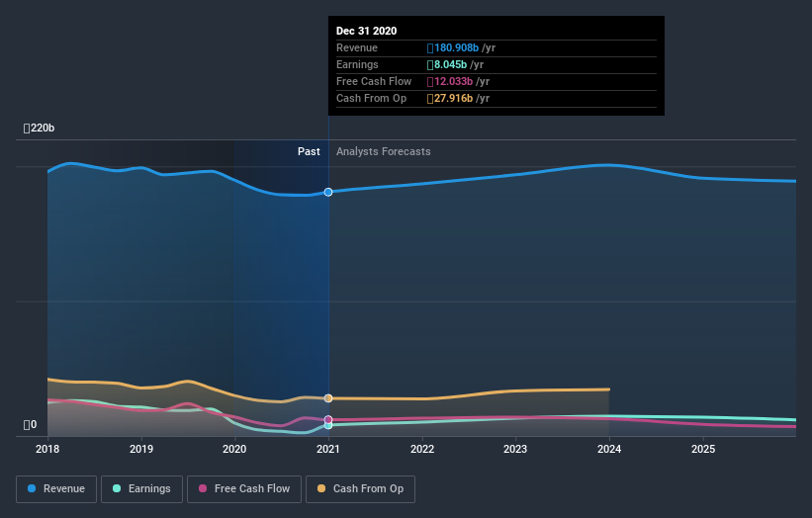Click the Free Cash Flow tooltip row label
The image size is (812, 518).
click(374, 82)
